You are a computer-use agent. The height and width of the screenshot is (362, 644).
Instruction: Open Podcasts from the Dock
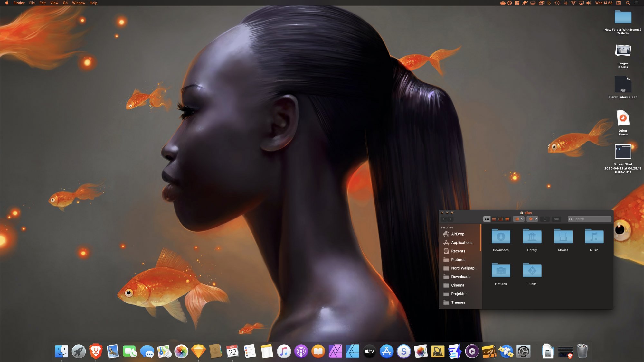coord(301,351)
